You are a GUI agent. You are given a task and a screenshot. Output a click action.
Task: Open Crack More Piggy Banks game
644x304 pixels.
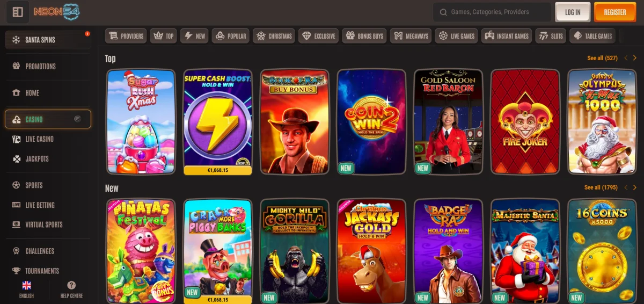coord(218,251)
